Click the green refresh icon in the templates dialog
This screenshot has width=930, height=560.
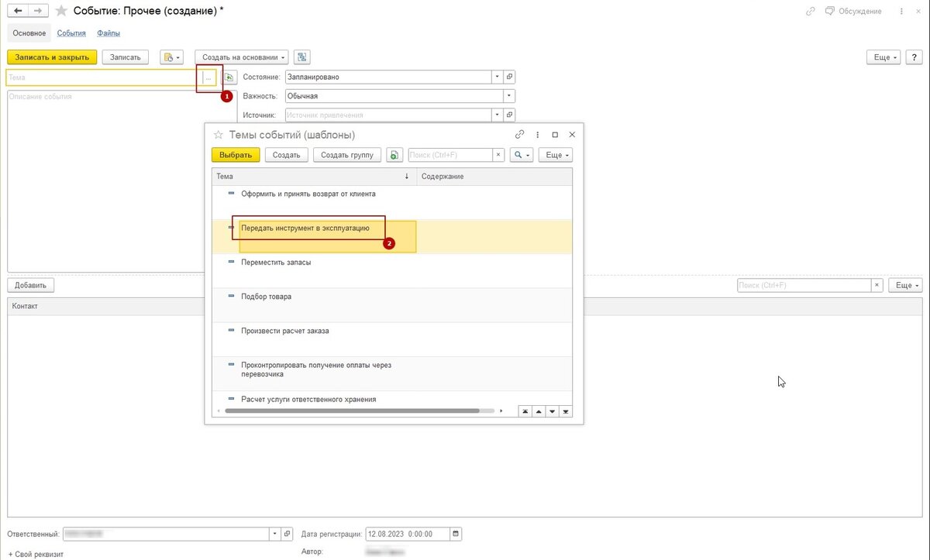[394, 155]
